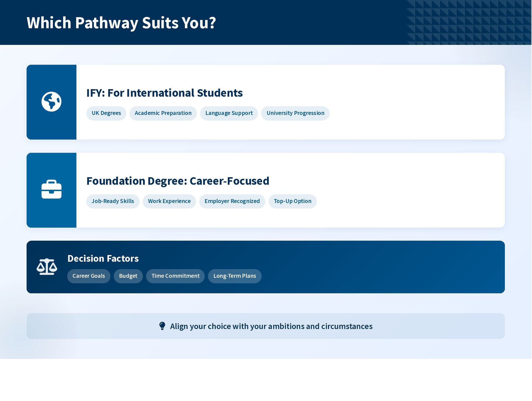Image resolution: width=532 pixels, height=401 pixels.
Task: Click the Language Support pill
Action: 229,113
